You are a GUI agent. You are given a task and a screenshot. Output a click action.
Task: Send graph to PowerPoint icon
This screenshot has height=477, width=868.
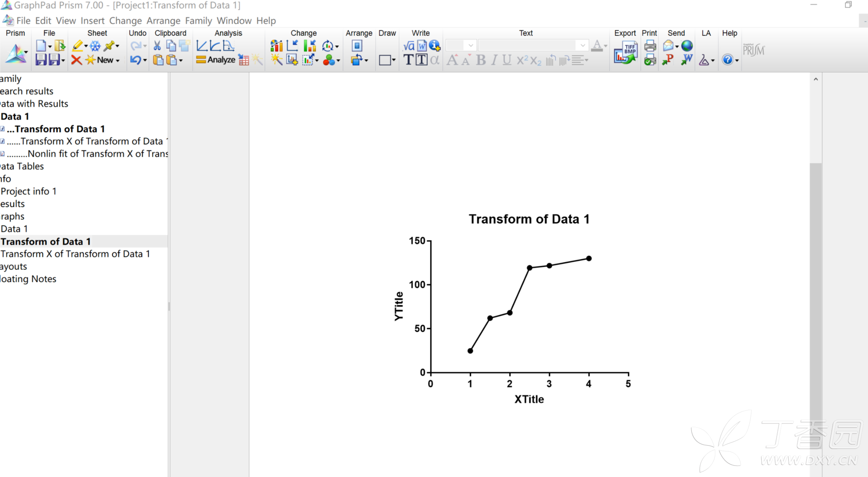(668, 60)
